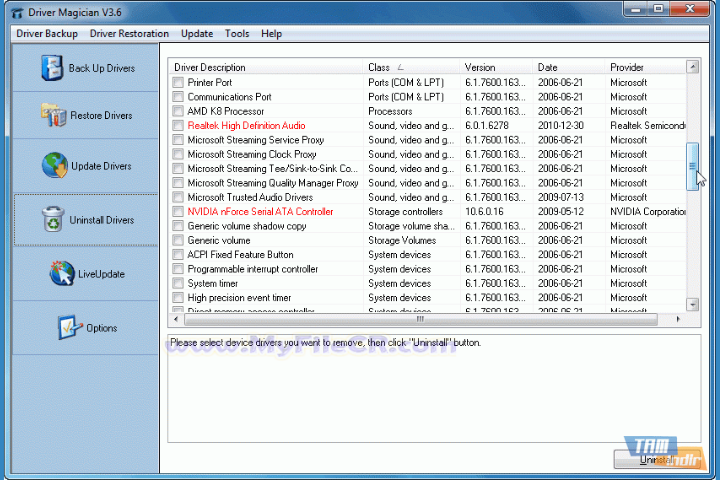720x480 pixels.
Task: Click NVIDIA Corporation provider cell
Action: click(648, 212)
